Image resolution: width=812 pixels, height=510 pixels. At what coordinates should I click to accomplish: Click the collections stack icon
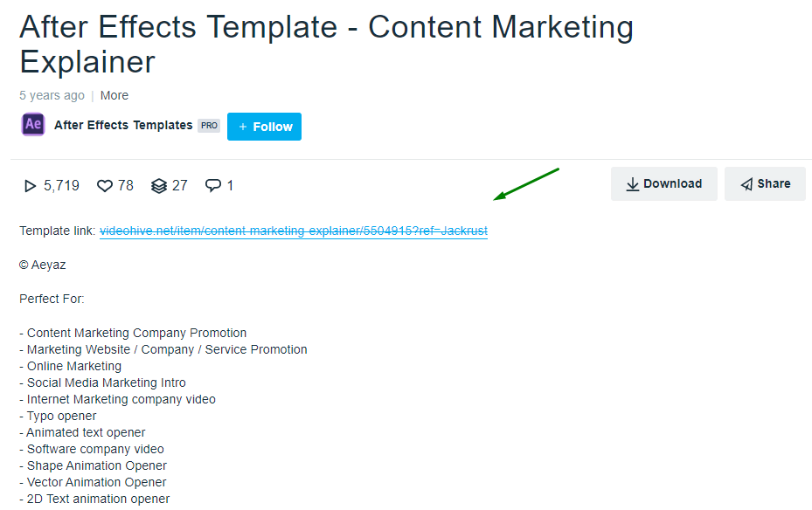[158, 186]
